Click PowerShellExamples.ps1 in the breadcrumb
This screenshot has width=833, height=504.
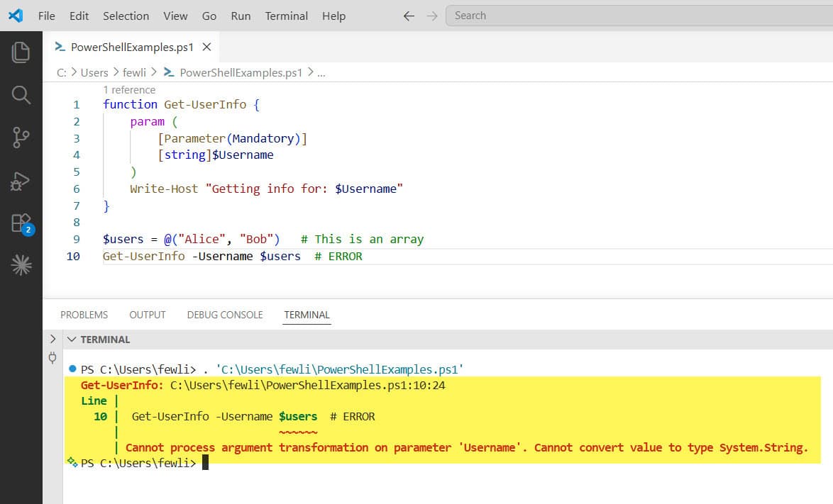241,73
